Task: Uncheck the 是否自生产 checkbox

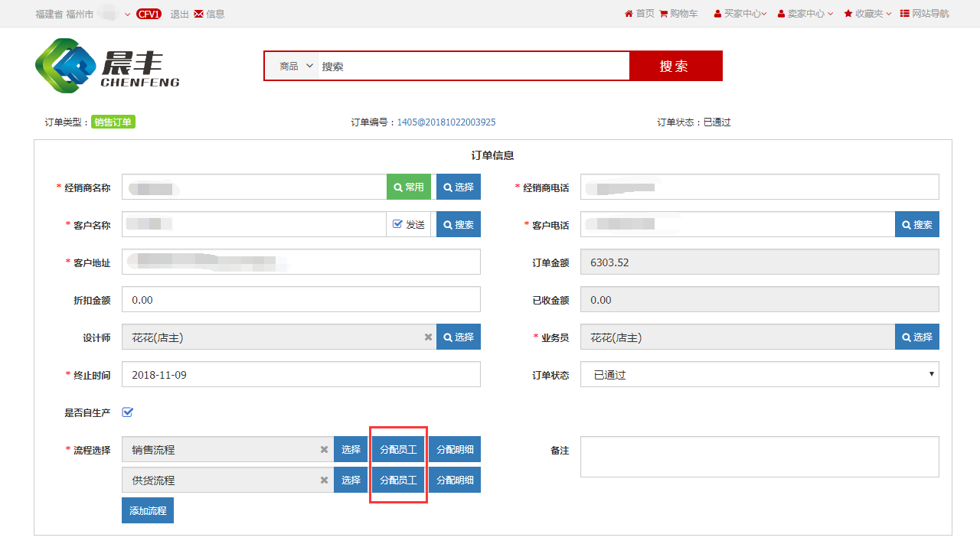Action: point(128,412)
